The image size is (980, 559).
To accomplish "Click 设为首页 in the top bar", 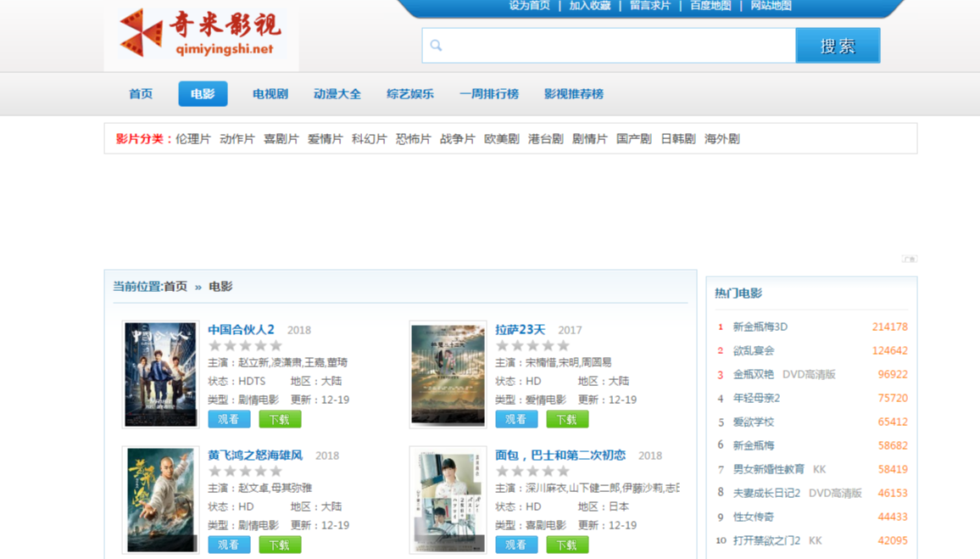I will [529, 6].
